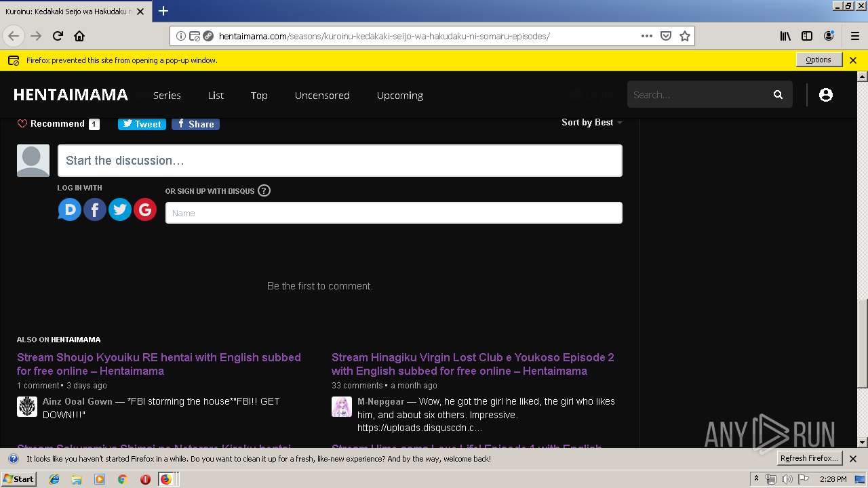Click the Start the discussion text box
This screenshot has width=868, height=488.
340,161
